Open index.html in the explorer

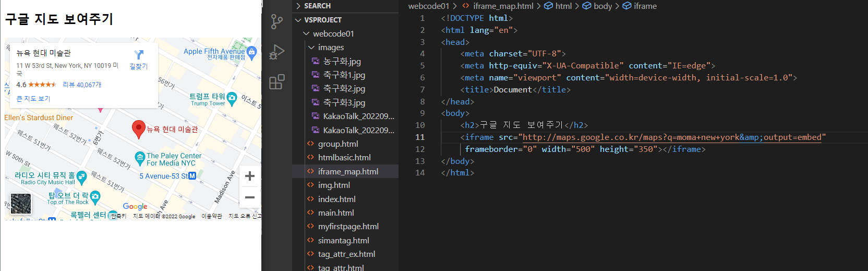tap(336, 199)
